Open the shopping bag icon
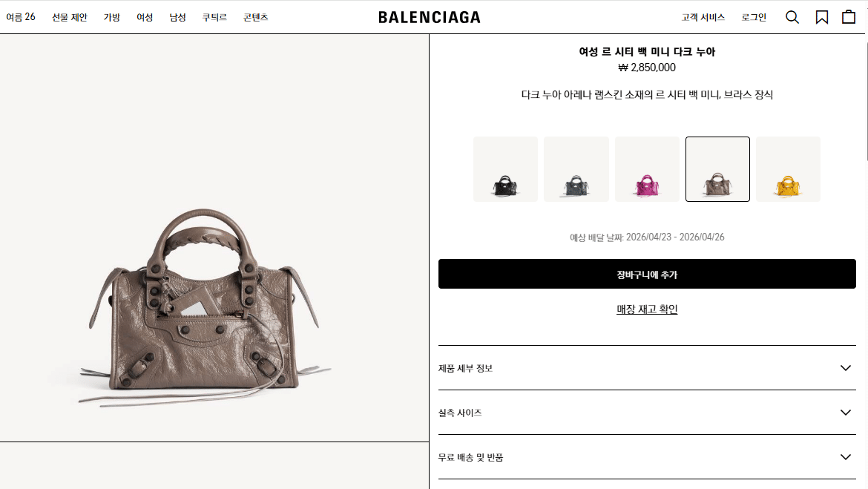Image resolution: width=868 pixels, height=489 pixels. (x=849, y=17)
